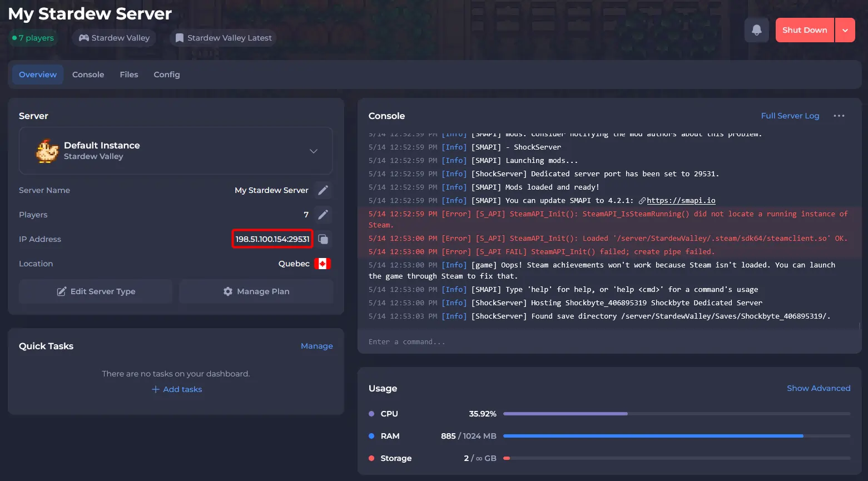Open the Full Server Log link
The width and height of the screenshot is (868, 481).
(790, 116)
